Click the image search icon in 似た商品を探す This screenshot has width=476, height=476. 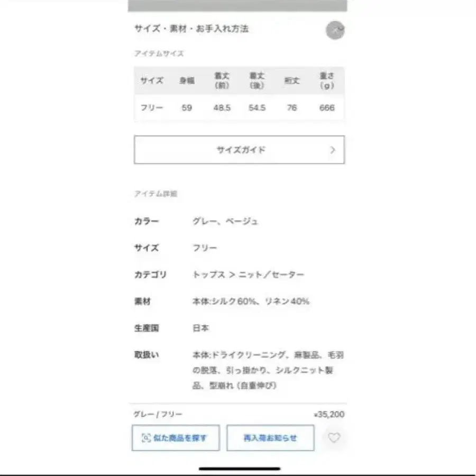(x=146, y=438)
